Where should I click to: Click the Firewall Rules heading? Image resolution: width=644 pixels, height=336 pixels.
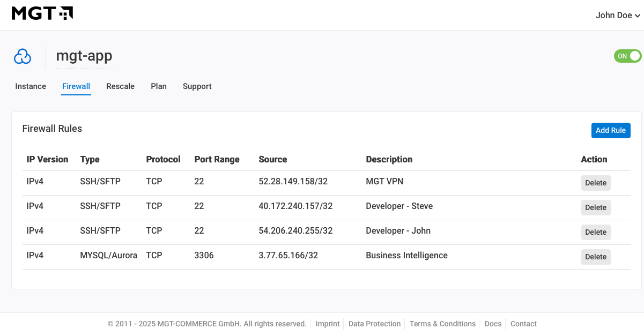tap(52, 129)
